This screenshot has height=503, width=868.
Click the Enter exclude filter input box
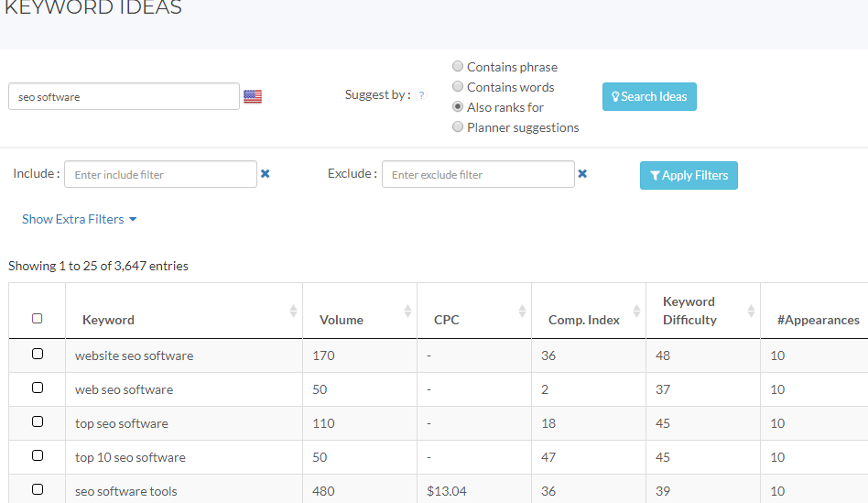pos(477,174)
